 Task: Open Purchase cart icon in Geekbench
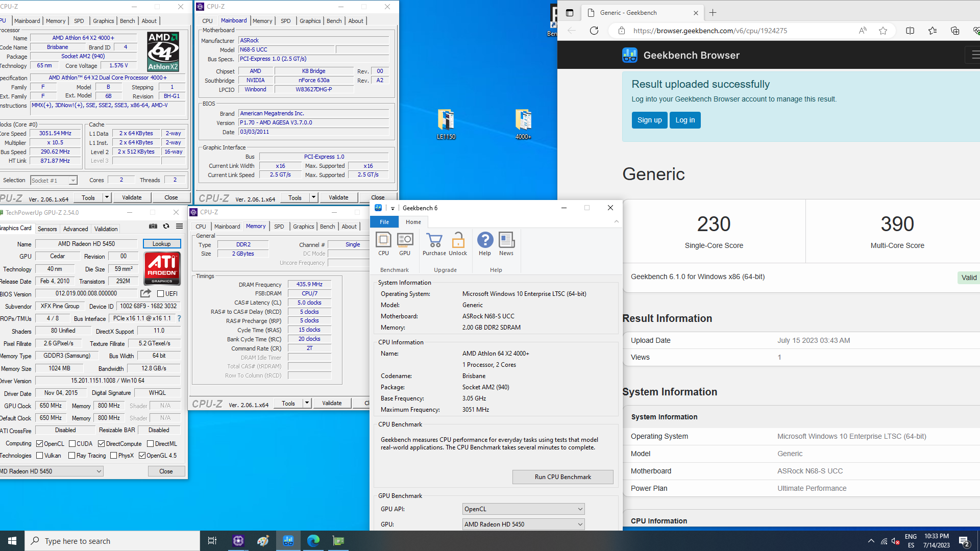(x=434, y=244)
